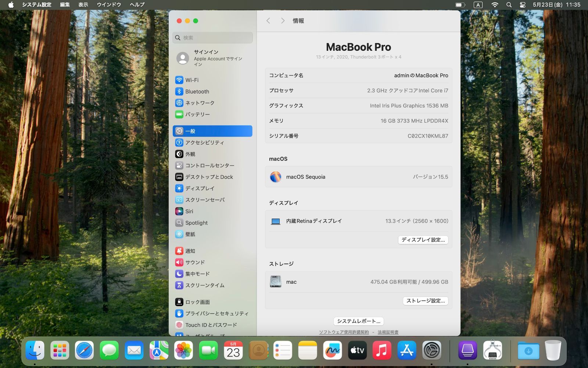Open ウインドウ menu

[x=109, y=5]
